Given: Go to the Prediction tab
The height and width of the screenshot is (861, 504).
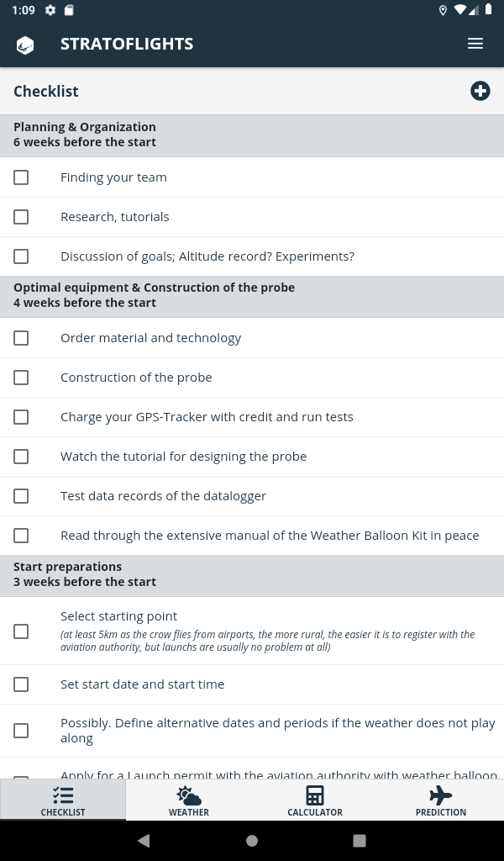Looking at the screenshot, I should [440, 800].
